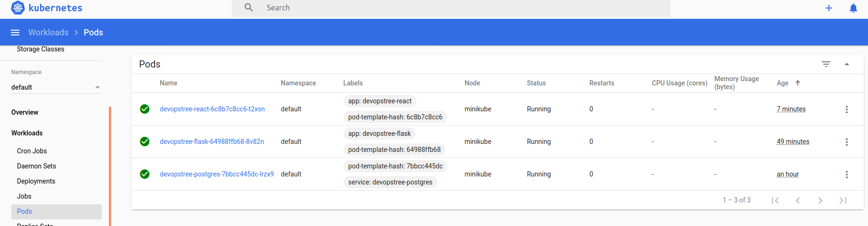Go to first page of pods
Image resolution: width=868 pixels, height=226 pixels.
(x=775, y=201)
